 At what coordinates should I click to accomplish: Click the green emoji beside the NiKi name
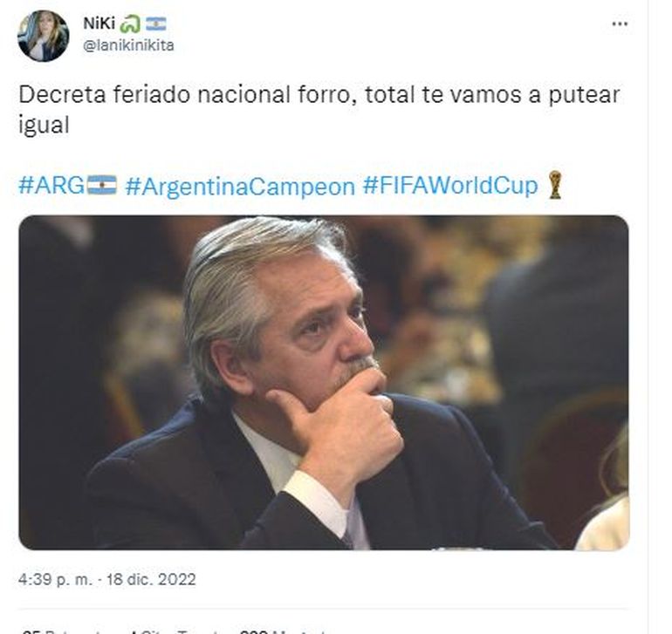(x=129, y=24)
